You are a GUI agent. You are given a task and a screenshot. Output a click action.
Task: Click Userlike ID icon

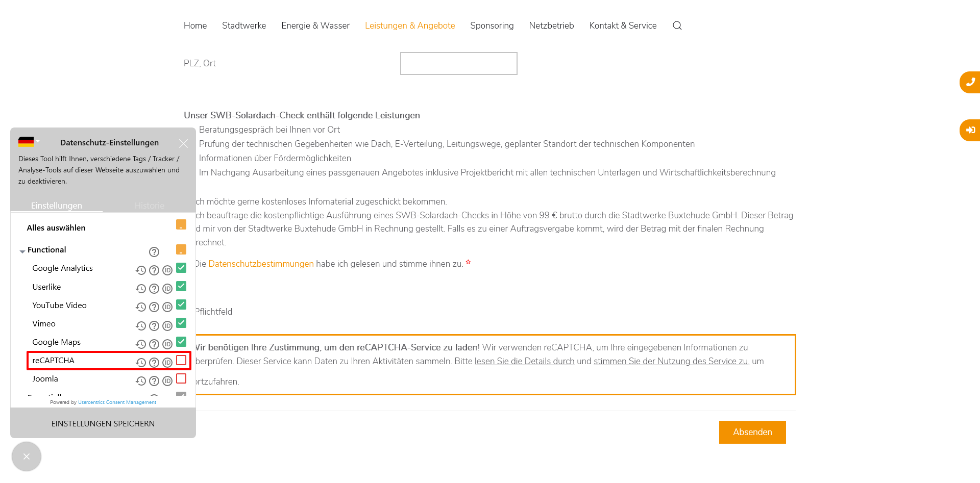click(167, 289)
